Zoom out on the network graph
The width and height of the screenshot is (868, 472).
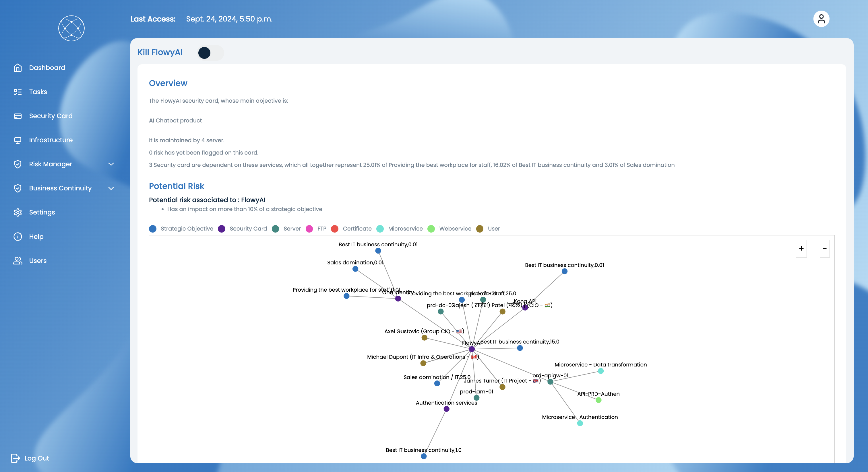(x=825, y=249)
